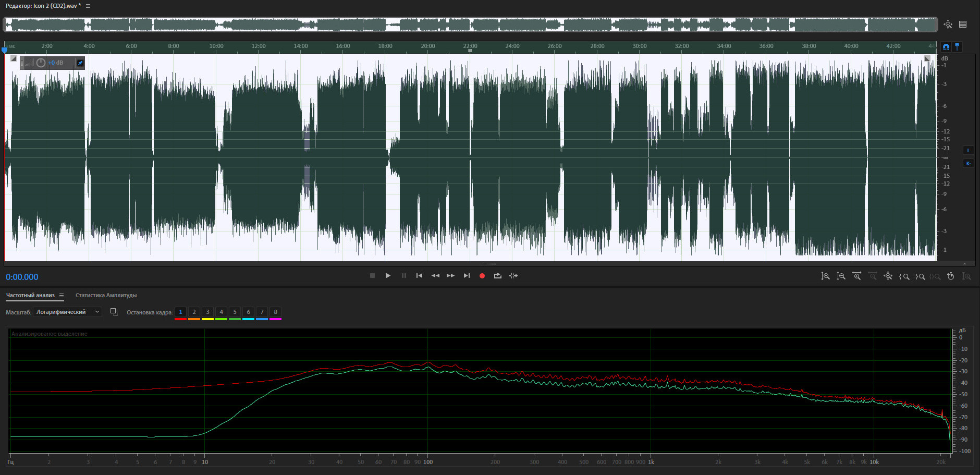
Task: Zoom in amplitude on the waveform
Action: [x=825, y=276]
